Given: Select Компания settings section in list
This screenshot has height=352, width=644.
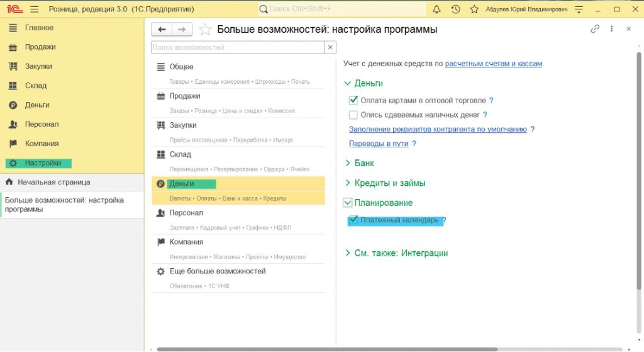Looking at the screenshot, I should 238,249.
